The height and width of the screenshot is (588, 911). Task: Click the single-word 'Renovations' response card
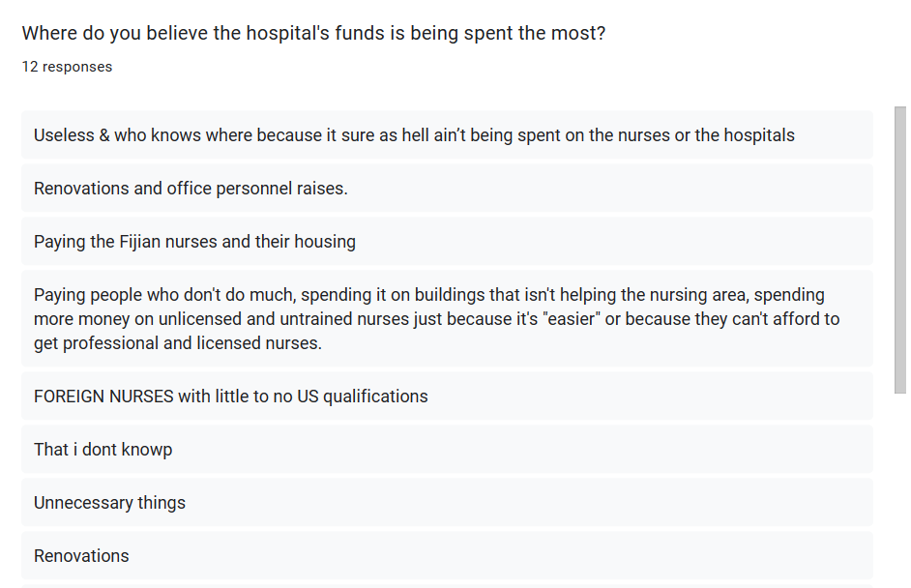point(447,555)
